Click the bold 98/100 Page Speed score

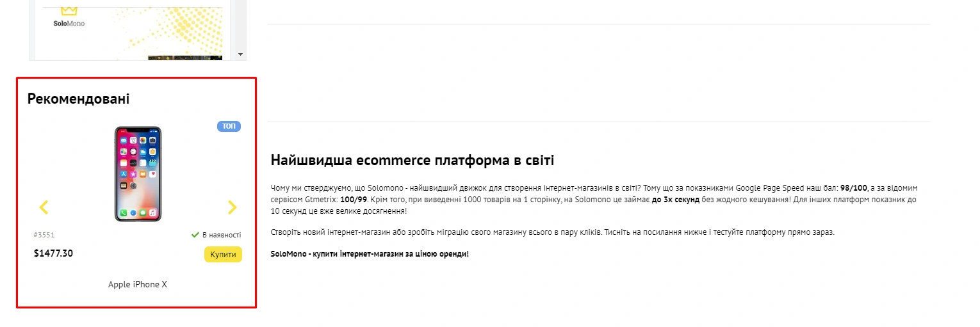[854, 188]
